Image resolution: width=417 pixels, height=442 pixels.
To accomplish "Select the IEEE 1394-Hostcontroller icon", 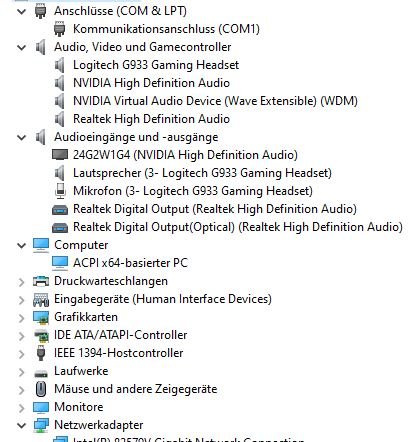I will tap(41, 353).
